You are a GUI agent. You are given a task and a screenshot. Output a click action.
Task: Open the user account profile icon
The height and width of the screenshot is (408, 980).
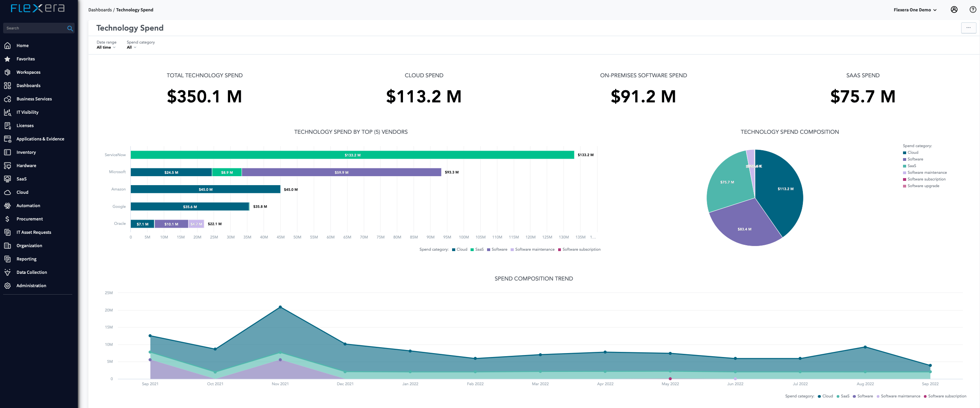coord(954,10)
